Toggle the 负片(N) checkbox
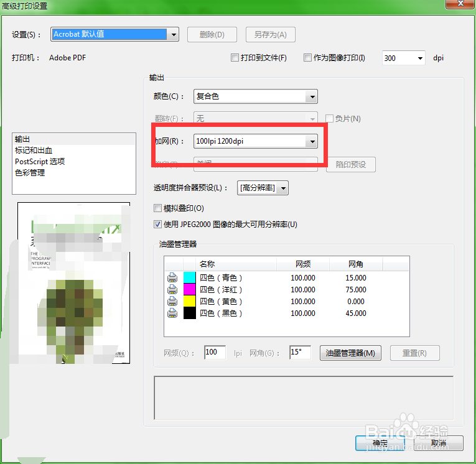476x464 pixels. tap(329, 118)
